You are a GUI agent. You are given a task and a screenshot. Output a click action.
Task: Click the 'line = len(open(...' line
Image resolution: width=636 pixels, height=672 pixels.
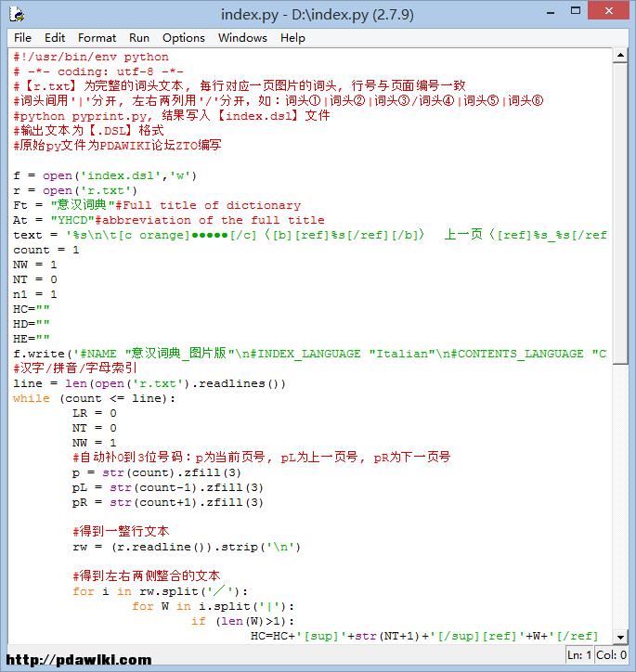tap(149, 383)
